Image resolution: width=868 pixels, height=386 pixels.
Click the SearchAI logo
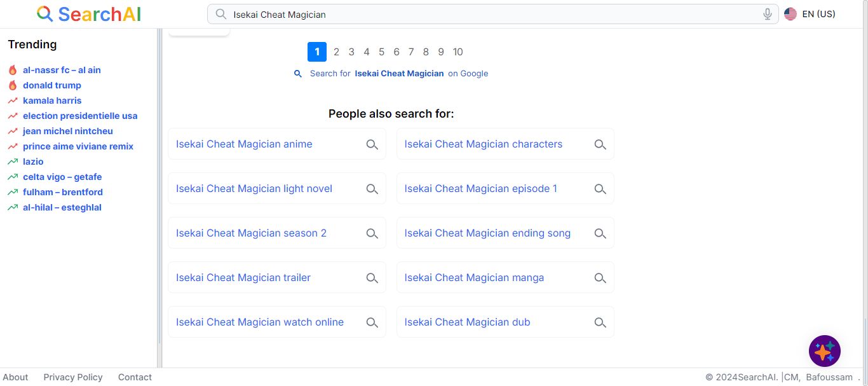click(x=89, y=14)
